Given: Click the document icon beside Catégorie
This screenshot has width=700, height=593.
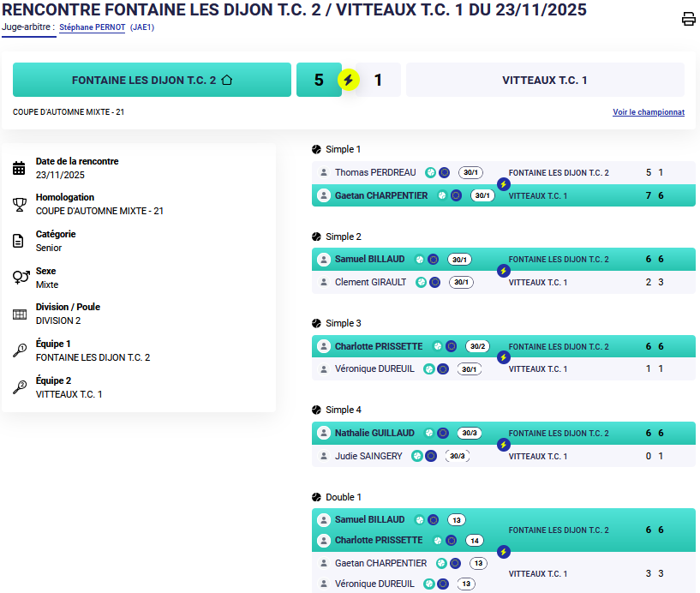Looking at the screenshot, I should (x=19, y=241).
